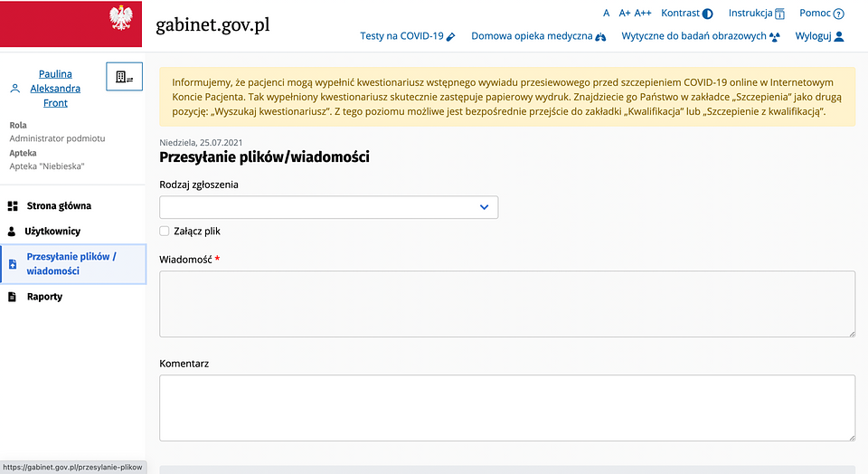Screen dimensions: 868x474
Task: Click gabinet.gov.pl site title
Action: [212, 25]
